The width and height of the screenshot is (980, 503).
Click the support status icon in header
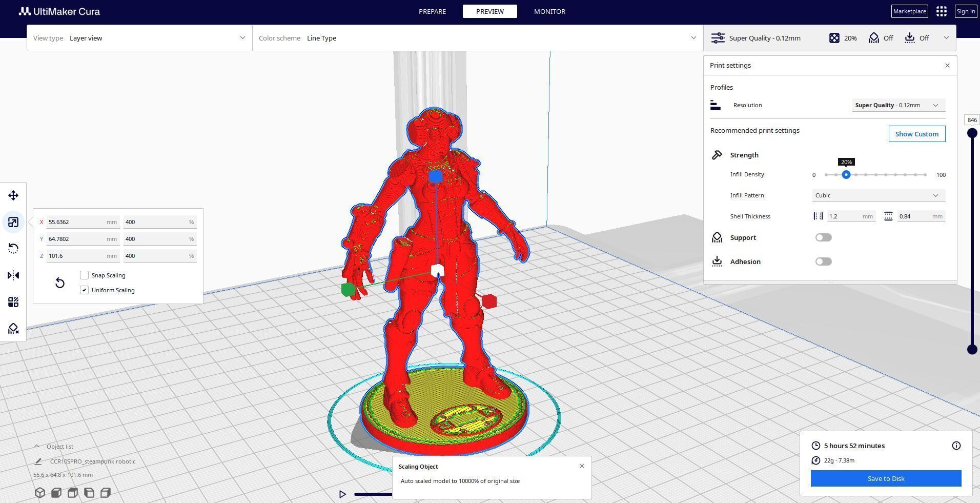[874, 38]
